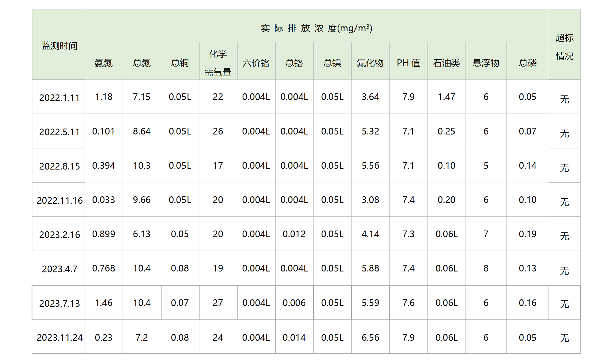Select the 0.19 总磷 value cell
Viewport: 616px width, 364px height.
pyautogui.click(x=527, y=234)
